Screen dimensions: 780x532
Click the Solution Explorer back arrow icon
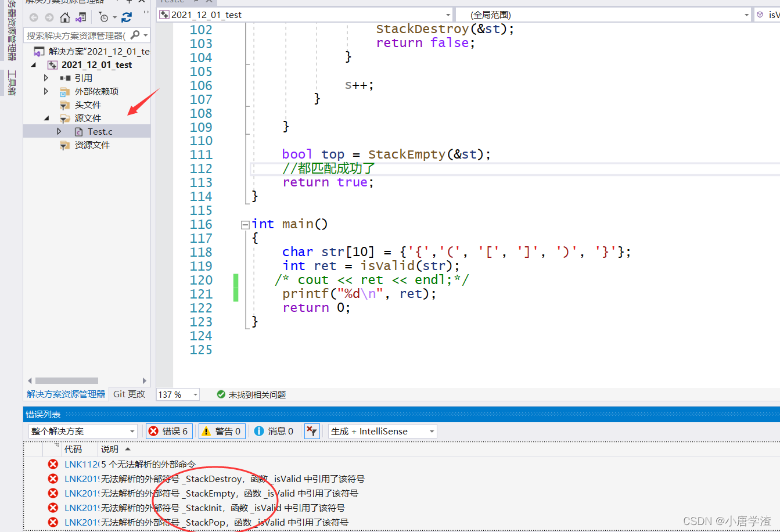pos(34,17)
